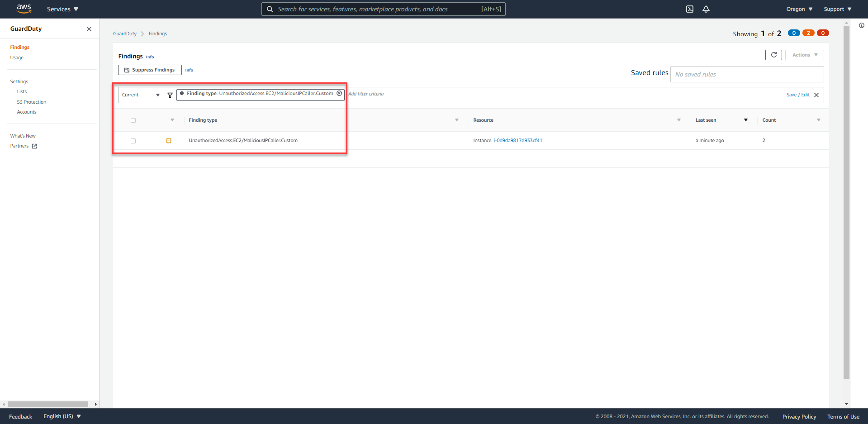Screen dimensions: 868x424
Task: Click the AWS search input field
Action: 384,9
